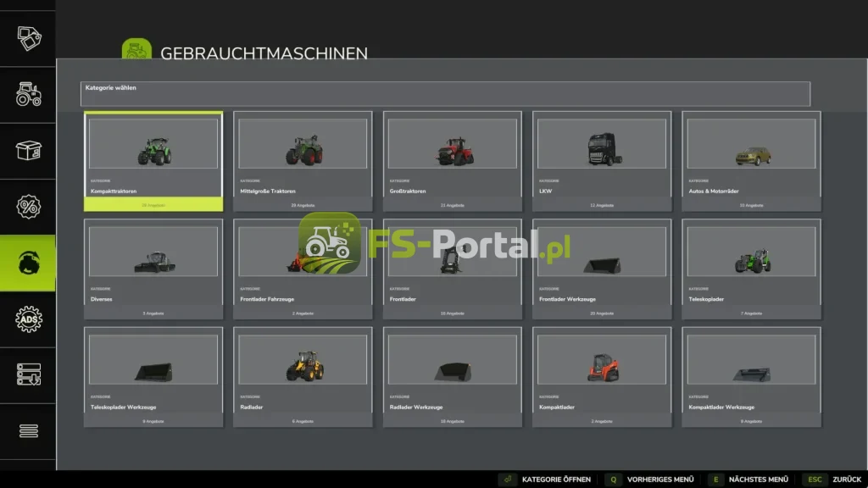This screenshot has height=488, width=868.
Task: Open the server download sidebar tab
Action: 28,375
